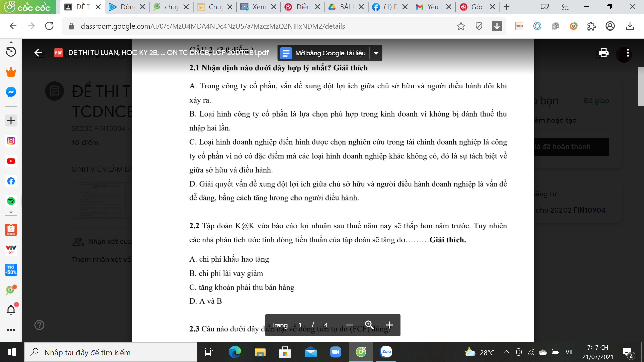Bookmark this page with the star
The image size is (644, 362).
[x=461, y=26]
